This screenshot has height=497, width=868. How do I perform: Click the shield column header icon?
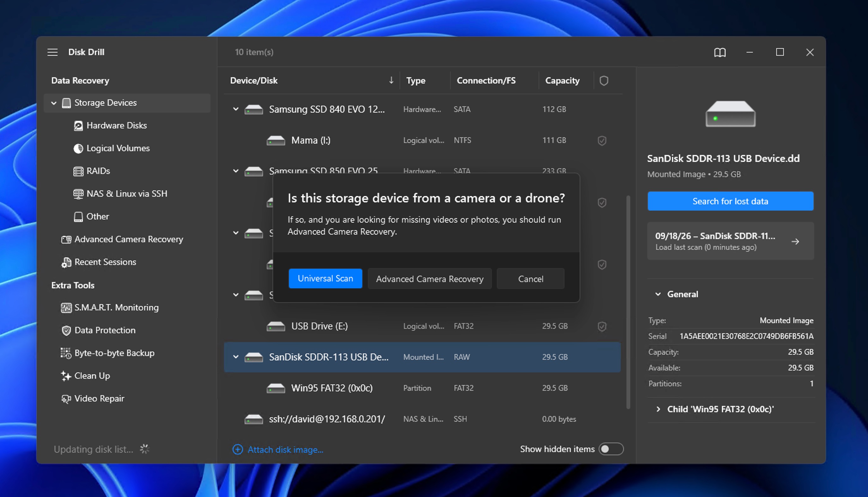(x=603, y=81)
